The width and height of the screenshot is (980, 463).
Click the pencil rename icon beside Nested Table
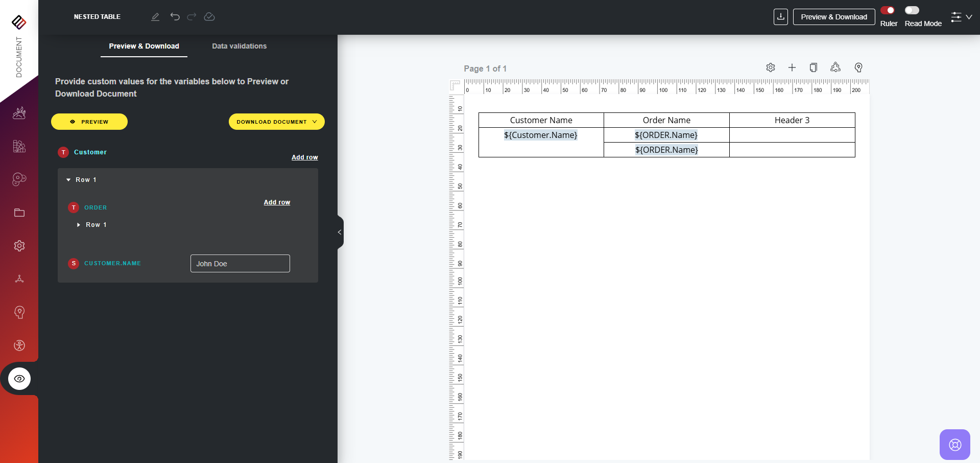click(155, 17)
